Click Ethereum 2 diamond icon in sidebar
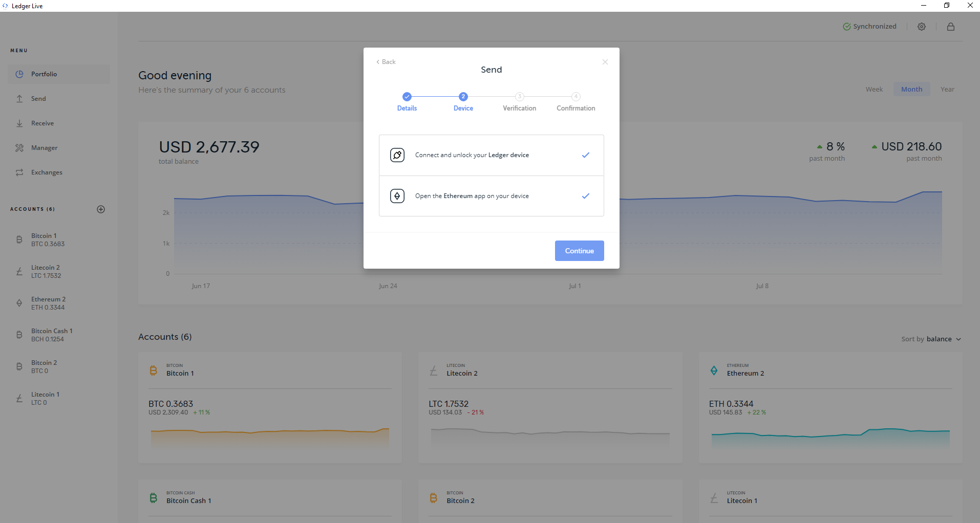The image size is (980, 523). [x=19, y=303]
